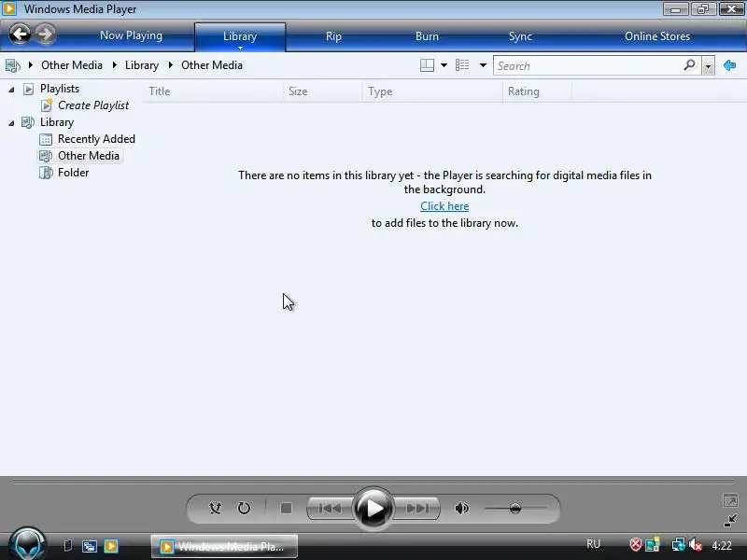Follow the 'Click here' link
747x560 pixels.
coord(444,206)
